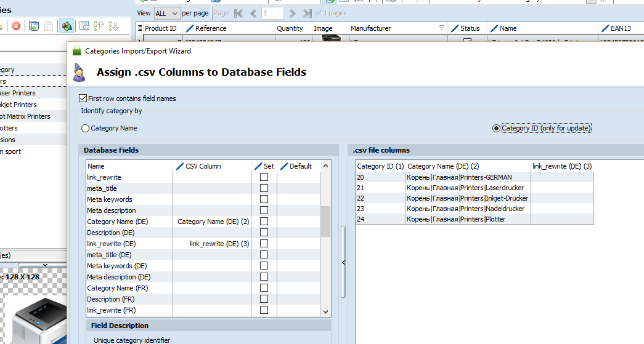Collapse the panel using the splitter arrow
644x344 pixels.
point(343,262)
